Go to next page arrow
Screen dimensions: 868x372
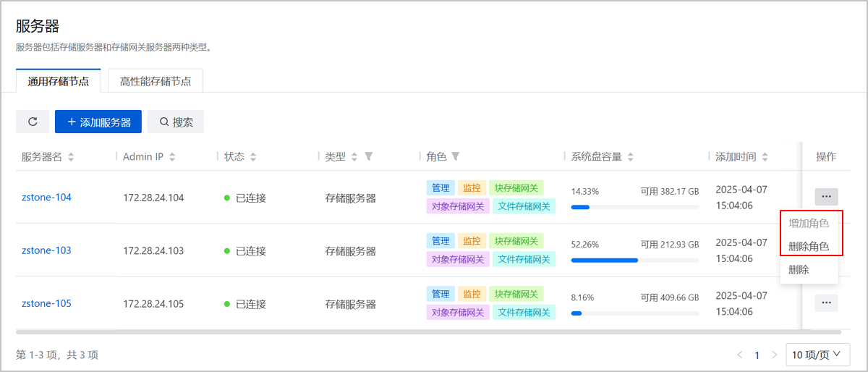coord(775,355)
